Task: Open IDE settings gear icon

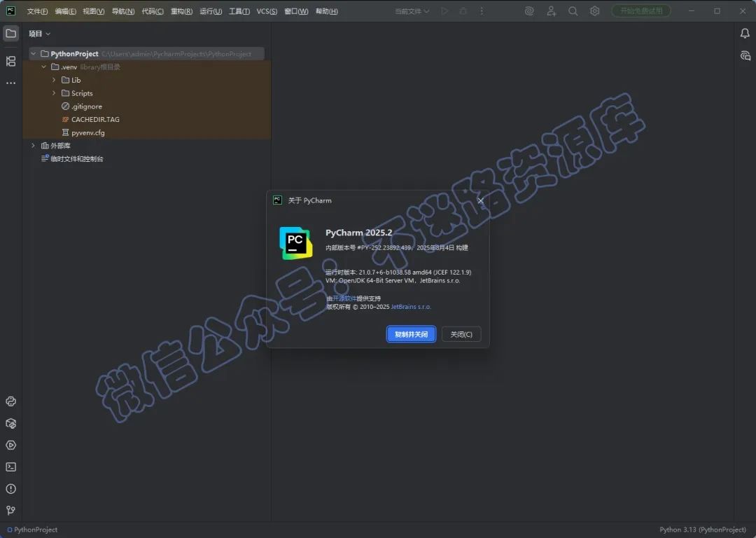Action: 594,11
